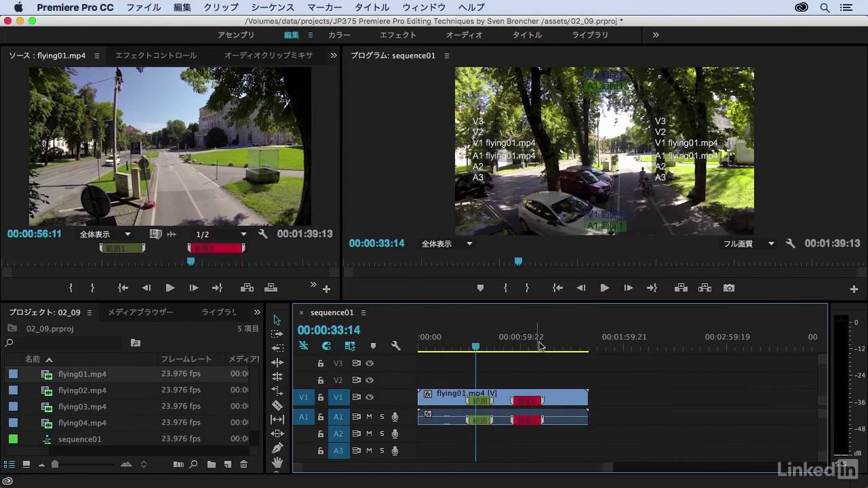868x488 pixels.
Task: Sort by フレームレート column header
Action: [x=186, y=359]
